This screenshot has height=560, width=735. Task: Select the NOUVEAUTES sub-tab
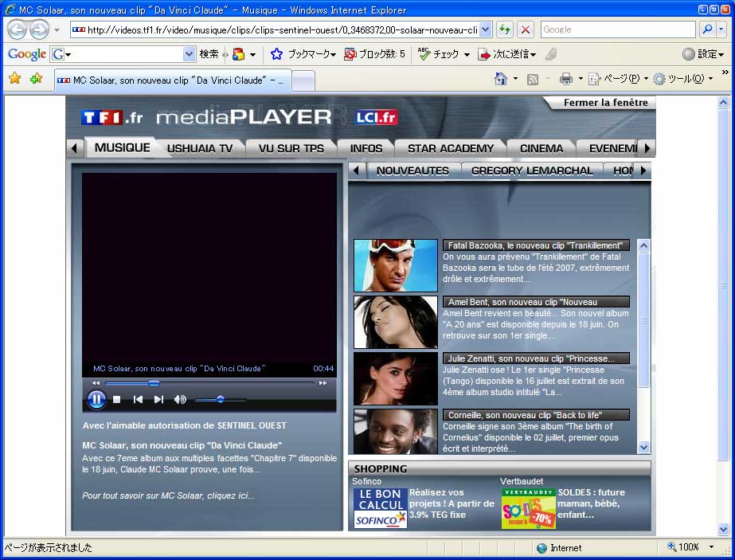[x=412, y=170]
